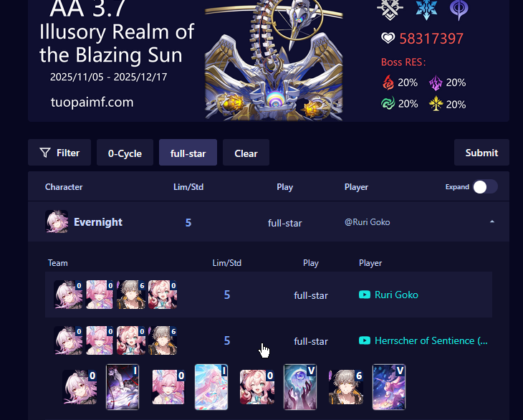Collapse the Evernight row with the arrow
The width and height of the screenshot is (523, 420).
(x=492, y=222)
